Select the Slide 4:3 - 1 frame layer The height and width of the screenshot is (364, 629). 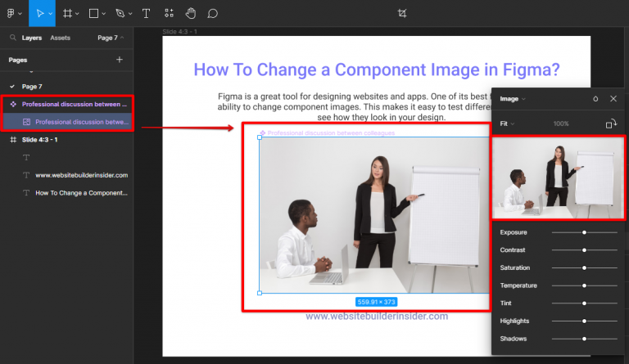tap(39, 140)
